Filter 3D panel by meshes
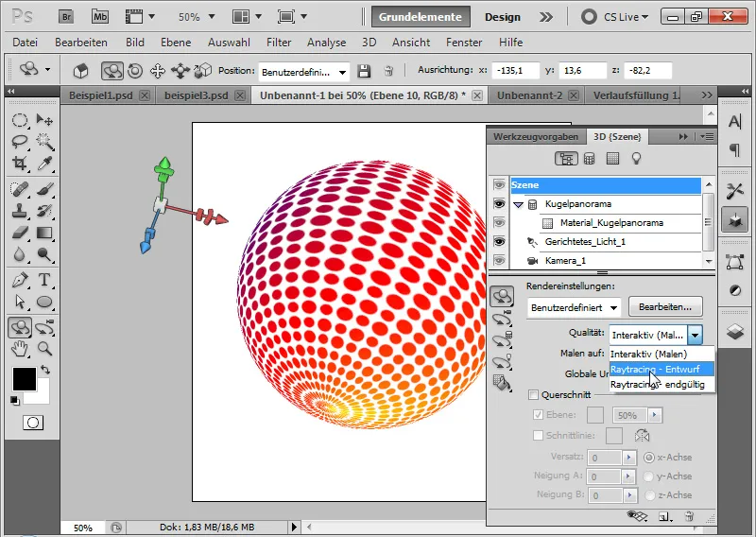 (x=589, y=158)
